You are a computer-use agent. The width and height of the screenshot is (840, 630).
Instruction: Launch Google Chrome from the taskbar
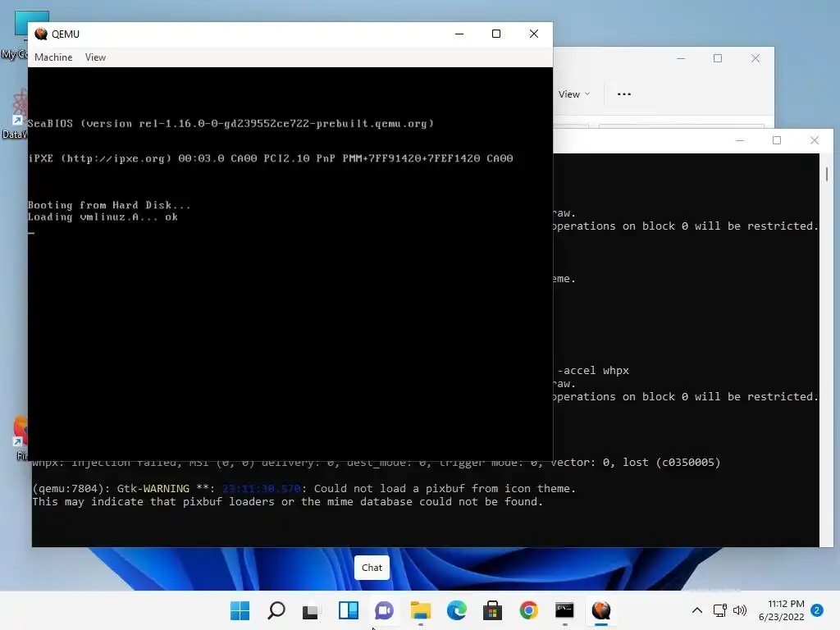(529, 610)
